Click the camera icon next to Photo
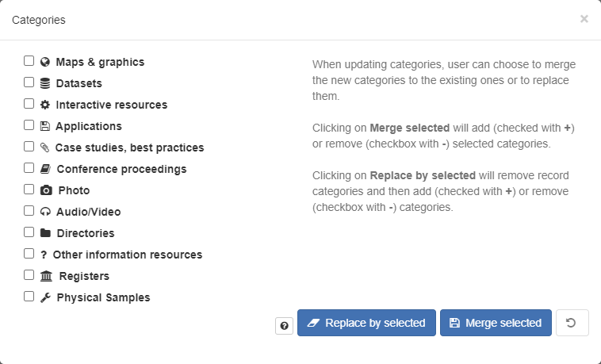This screenshot has height=364, width=601. [x=46, y=190]
